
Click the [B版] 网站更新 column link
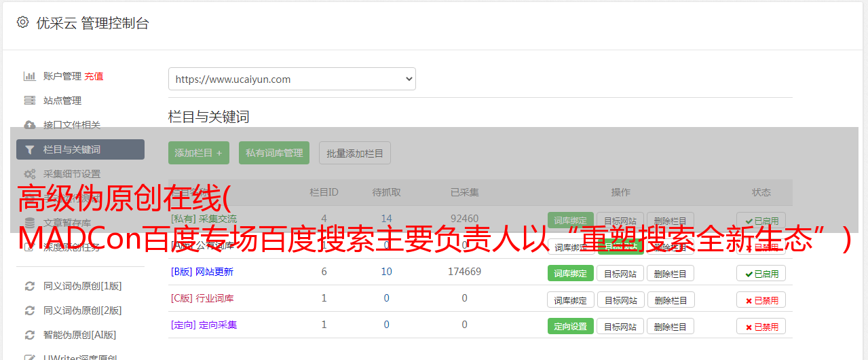(x=202, y=272)
